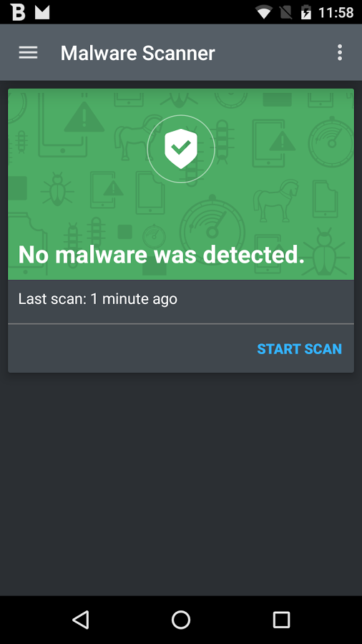Tap the "No malware was detected." message
Image resolution: width=362 pixels, height=644 pixels.
pyautogui.click(x=162, y=255)
